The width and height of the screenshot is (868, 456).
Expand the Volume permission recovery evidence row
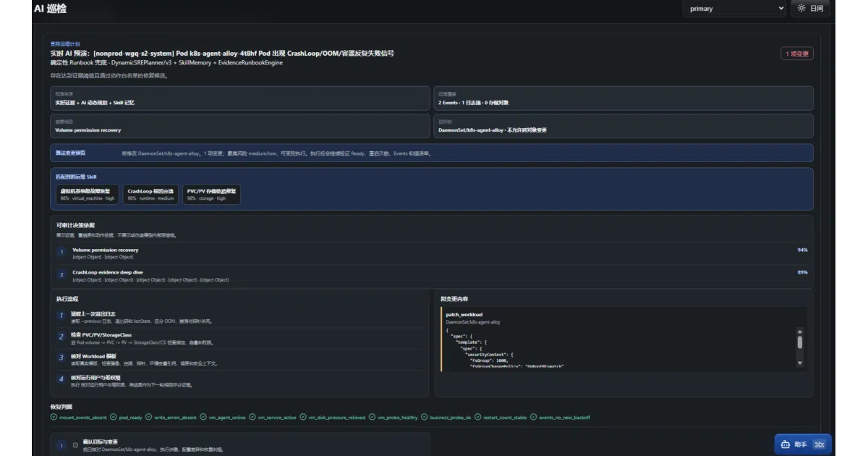click(x=432, y=253)
